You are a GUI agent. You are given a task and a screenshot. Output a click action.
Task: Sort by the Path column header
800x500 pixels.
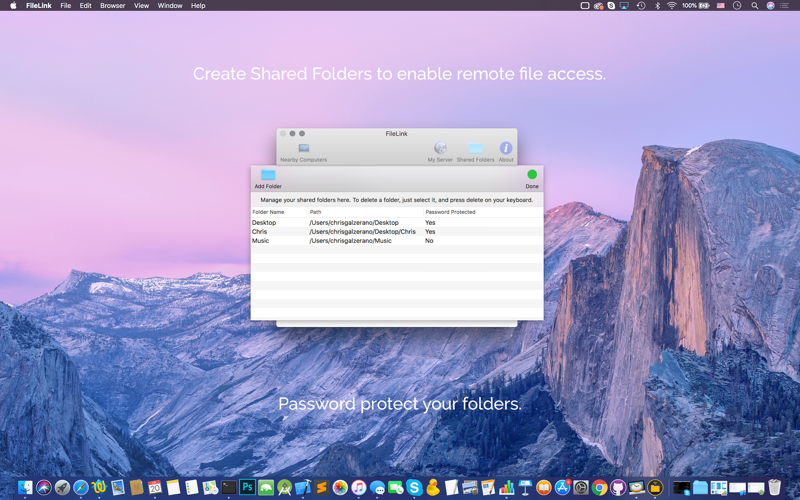point(316,212)
